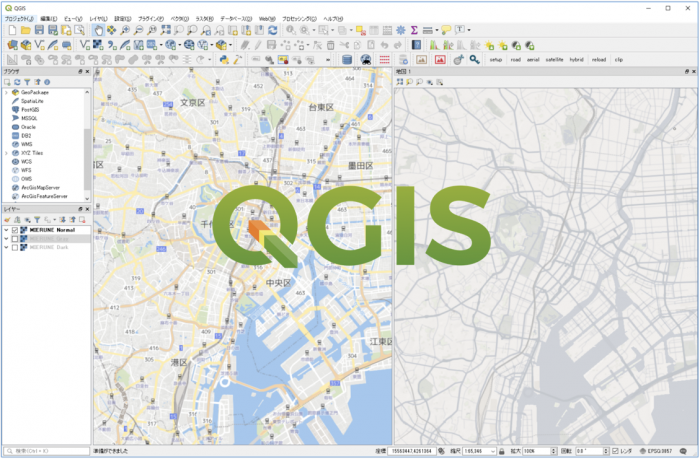
Task: Open the measure ruler tool dropdown arrow
Action: pos(437,30)
